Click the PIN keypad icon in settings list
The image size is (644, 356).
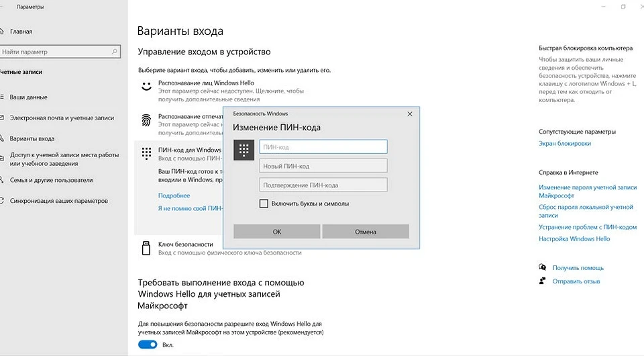146,154
